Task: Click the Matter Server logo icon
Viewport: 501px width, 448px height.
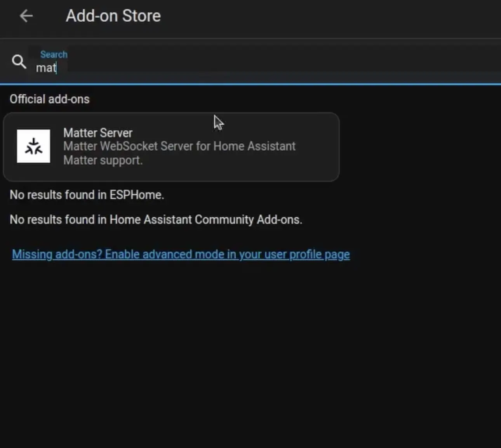Action: point(33,146)
